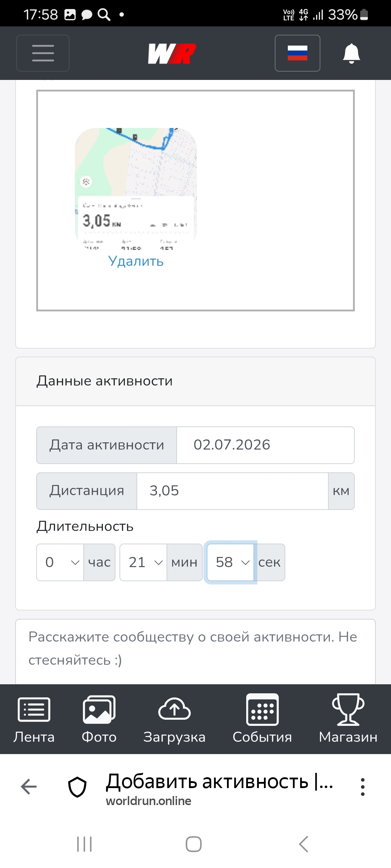391x868 pixels.
Task: Tap the WR logo
Action: click(172, 54)
